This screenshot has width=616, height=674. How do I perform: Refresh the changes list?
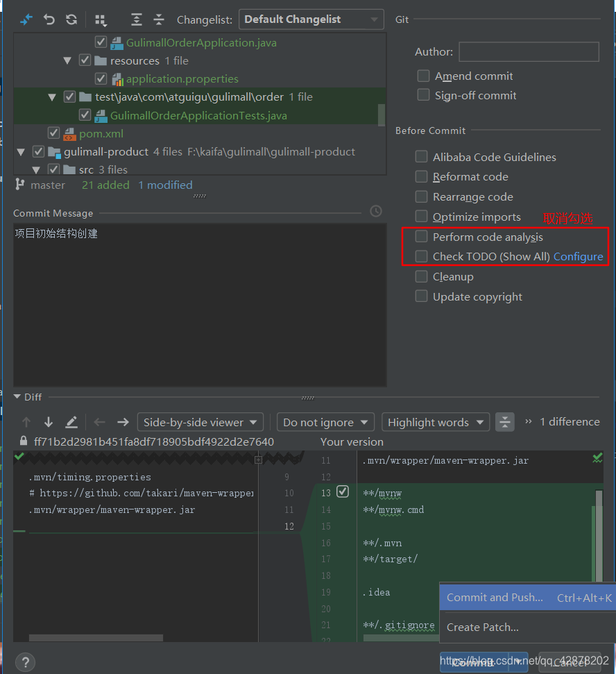(71, 19)
